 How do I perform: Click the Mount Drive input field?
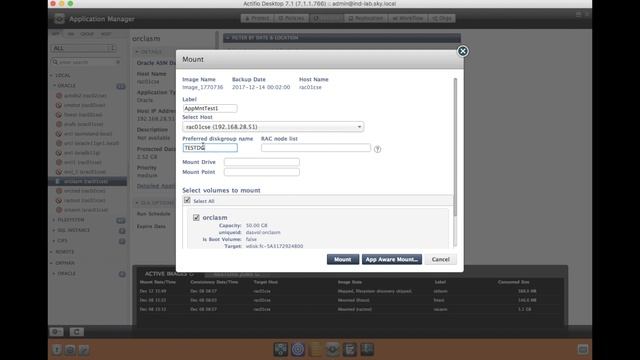[262, 162]
